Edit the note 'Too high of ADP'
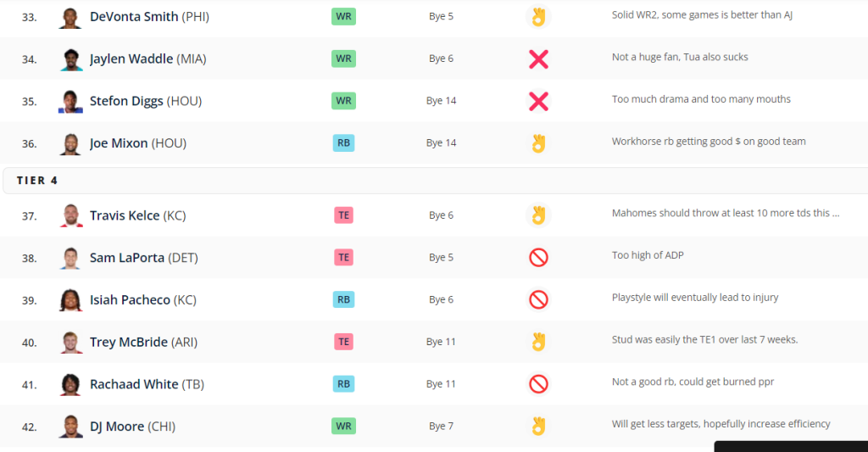The image size is (868, 452). tap(648, 255)
